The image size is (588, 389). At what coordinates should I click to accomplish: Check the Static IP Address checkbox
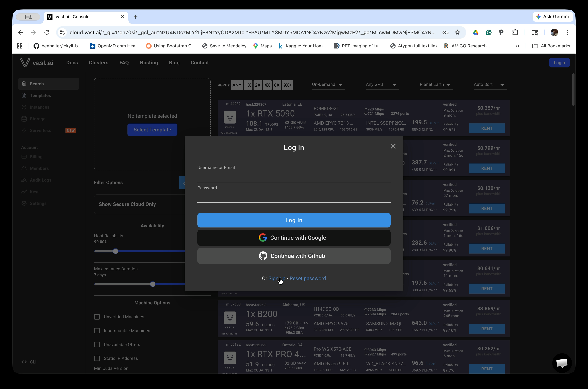pos(97,359)
